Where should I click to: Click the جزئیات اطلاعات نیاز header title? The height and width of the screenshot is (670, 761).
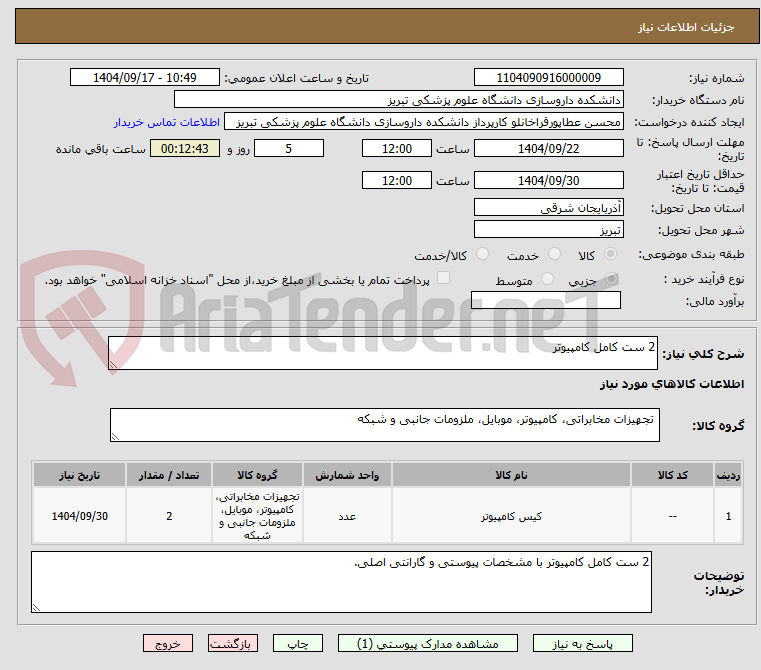(685, 27)
